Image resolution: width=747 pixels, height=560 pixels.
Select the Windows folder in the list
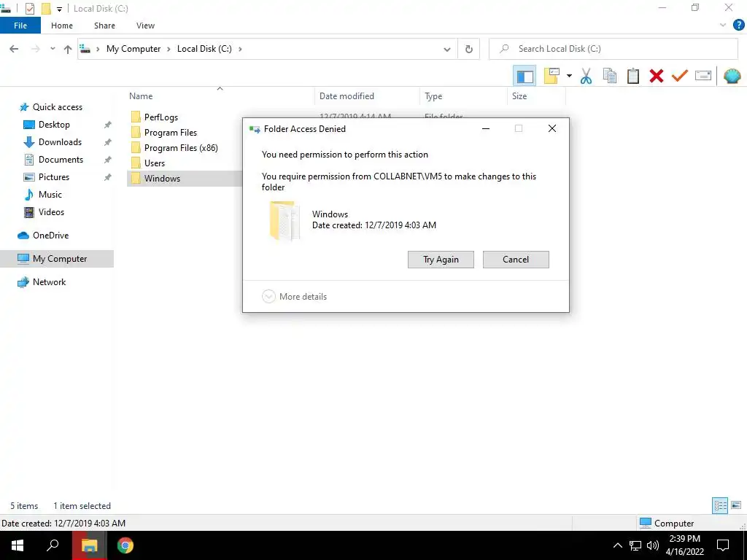point(161,179)
